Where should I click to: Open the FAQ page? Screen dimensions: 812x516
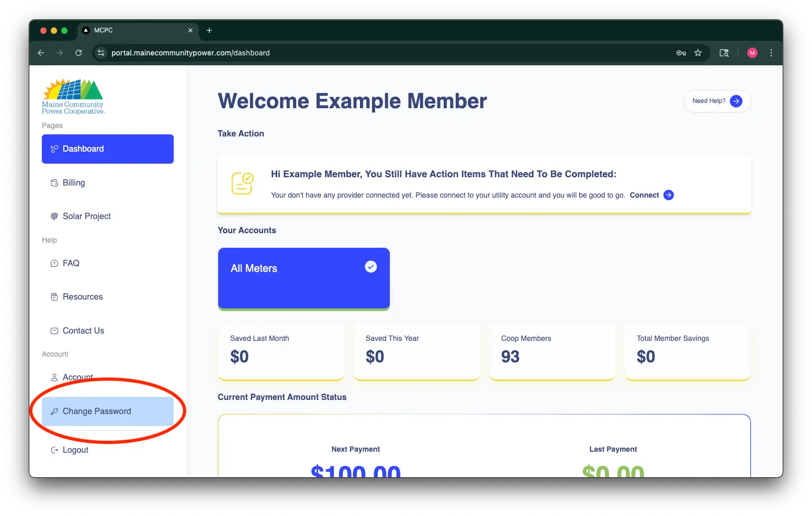[108, 263]
